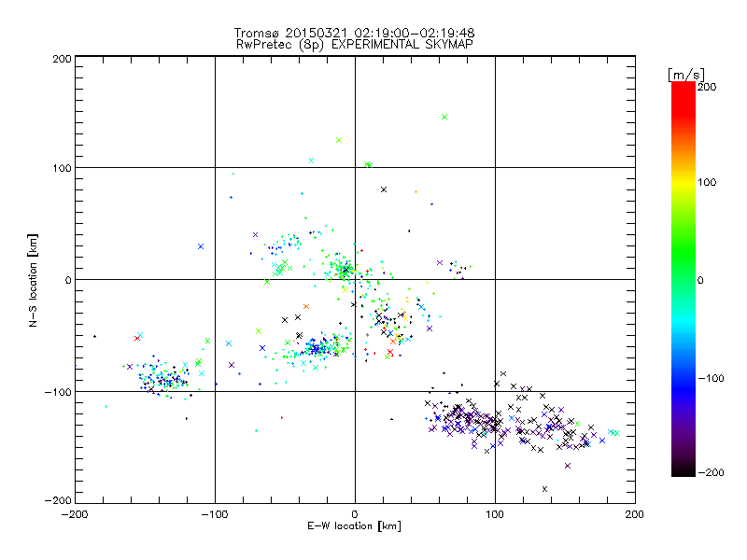Click the x-axis tick label '-200'
The width and height of the screenshot is (747, 560).
coord(75,514)
